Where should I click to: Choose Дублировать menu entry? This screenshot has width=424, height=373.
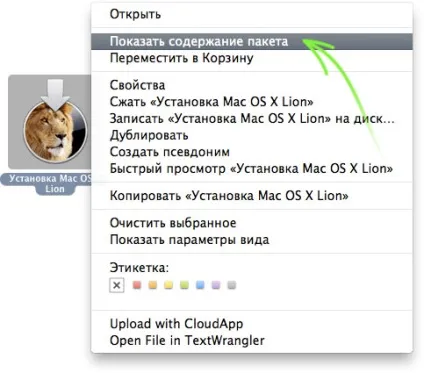pyautogui.click(x=252, y=135)
